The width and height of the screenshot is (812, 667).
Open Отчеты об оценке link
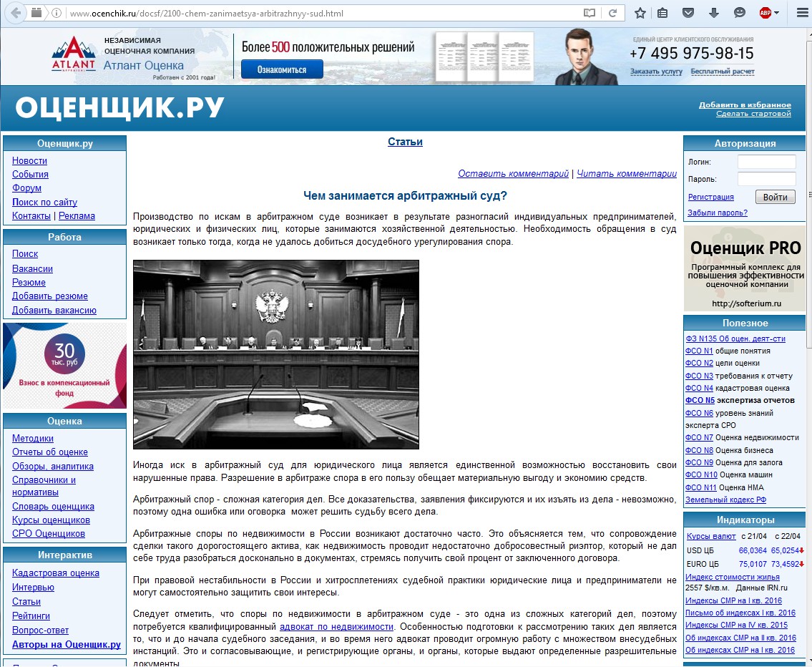coord(49,452)
